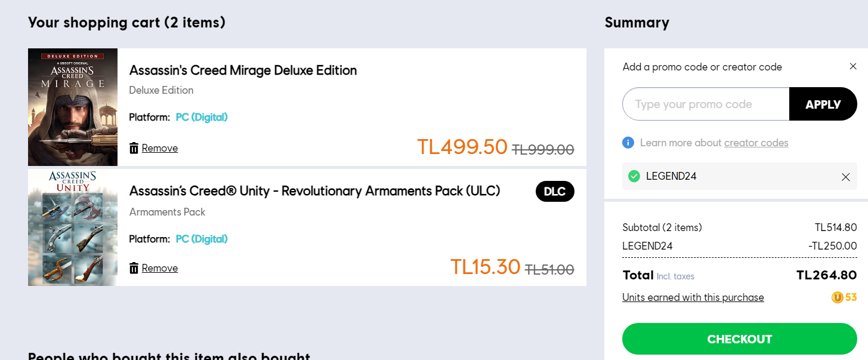This screenshot has height=360, width=868.
Task: Apply the promo code
Action: [x=823, y=104]
